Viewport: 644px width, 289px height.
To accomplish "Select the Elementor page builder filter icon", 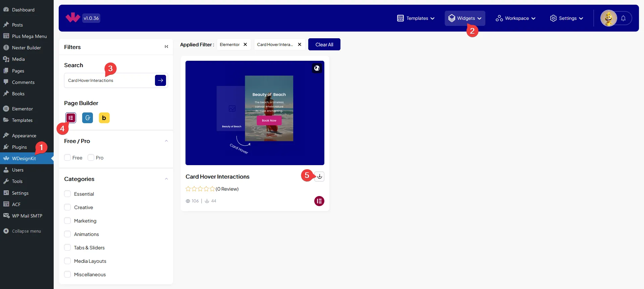I will pyautogui.click(x=71, y=118).
